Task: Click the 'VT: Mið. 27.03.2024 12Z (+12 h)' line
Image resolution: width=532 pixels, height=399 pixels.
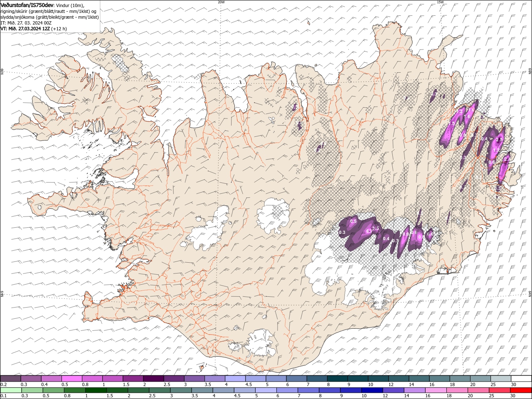Action: tap(34, 29)
